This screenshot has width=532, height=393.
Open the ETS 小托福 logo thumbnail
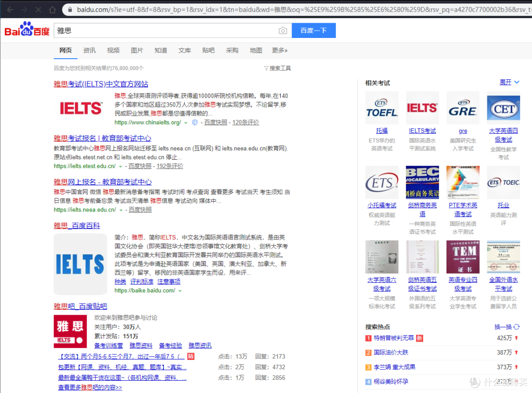pos(382,182)
